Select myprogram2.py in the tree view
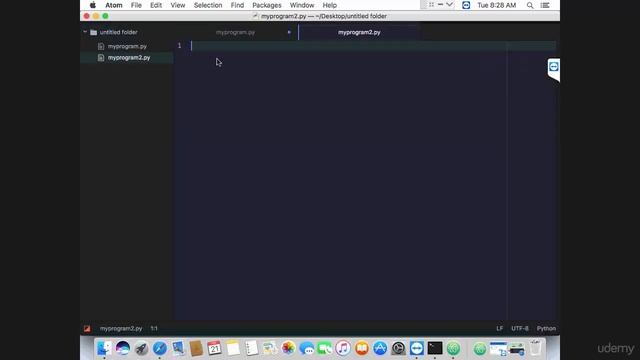This screenshot has width=640, height=360. click(x=129, y=58)
